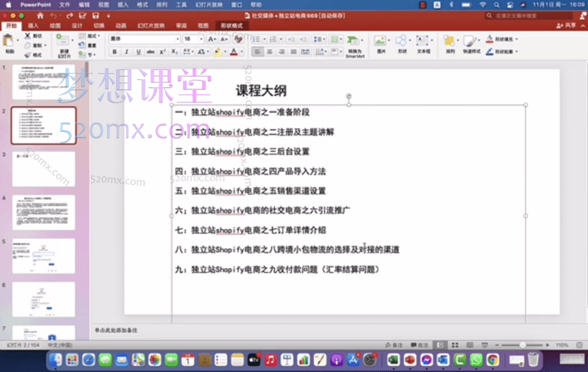588x372 pixels.
Task: Click the Save floppy disk icon
Action: [96, 16]
